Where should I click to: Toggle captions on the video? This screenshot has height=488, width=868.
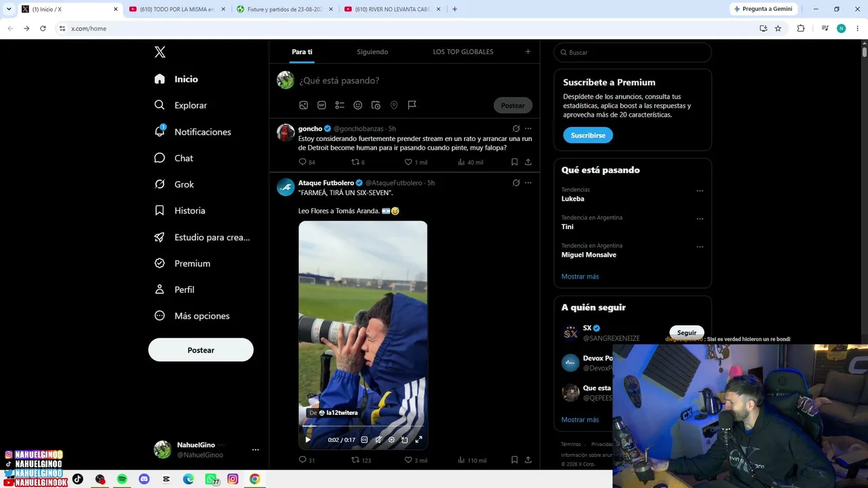[x=364, y=440]
